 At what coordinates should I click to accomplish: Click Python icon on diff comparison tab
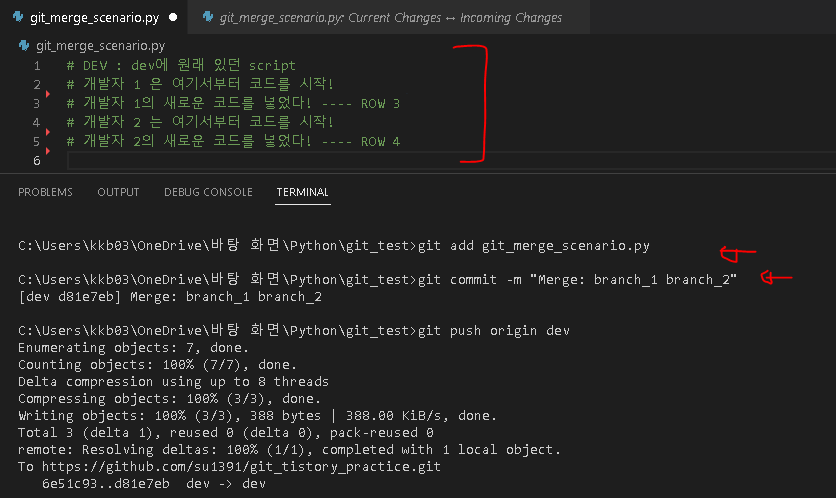pyautogui.click(x=208, y=17)
